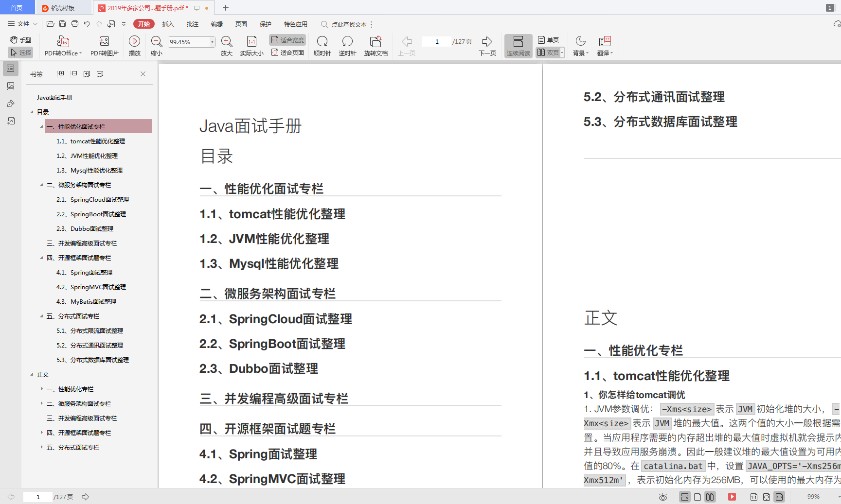The image size is (841, 504).
Task: Click the page number field in toolbar
Action: tap(437, 42)
